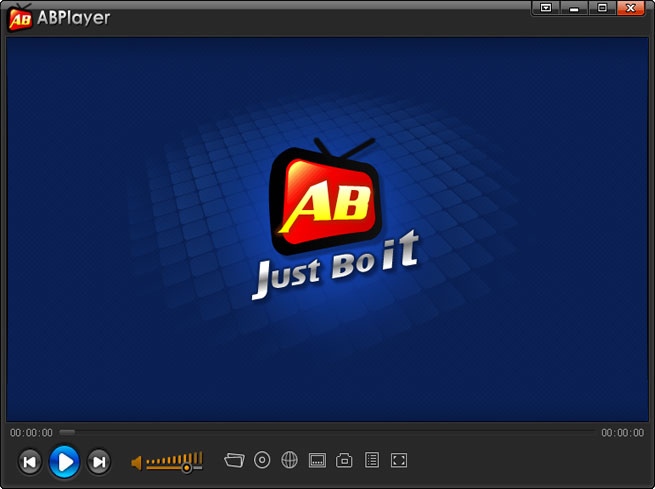Open the title bar dropdown menu button
The image size is (655, 489).
tap(546, 8)
